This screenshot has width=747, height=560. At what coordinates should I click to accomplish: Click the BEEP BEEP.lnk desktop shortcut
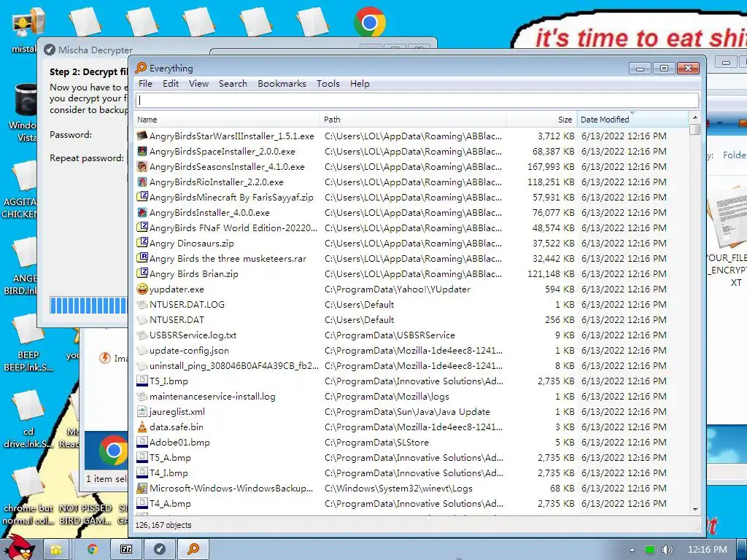point(28,340)
